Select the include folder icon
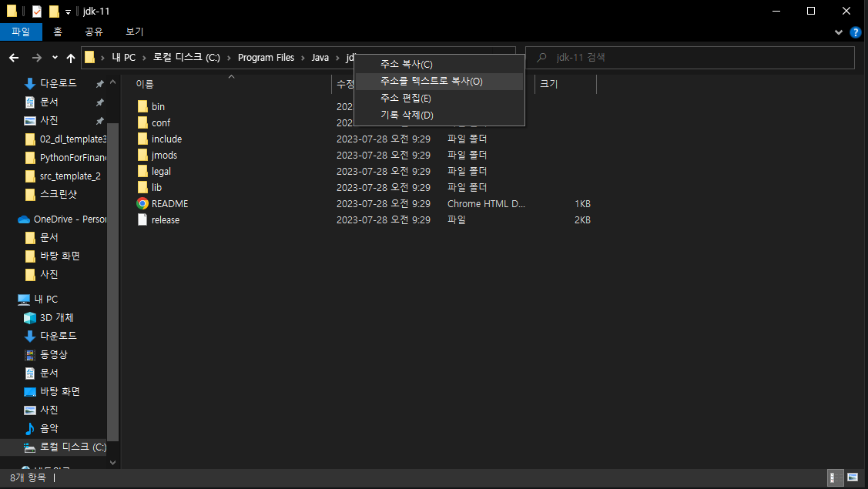 pyautogui.click(x=142, y=139)
